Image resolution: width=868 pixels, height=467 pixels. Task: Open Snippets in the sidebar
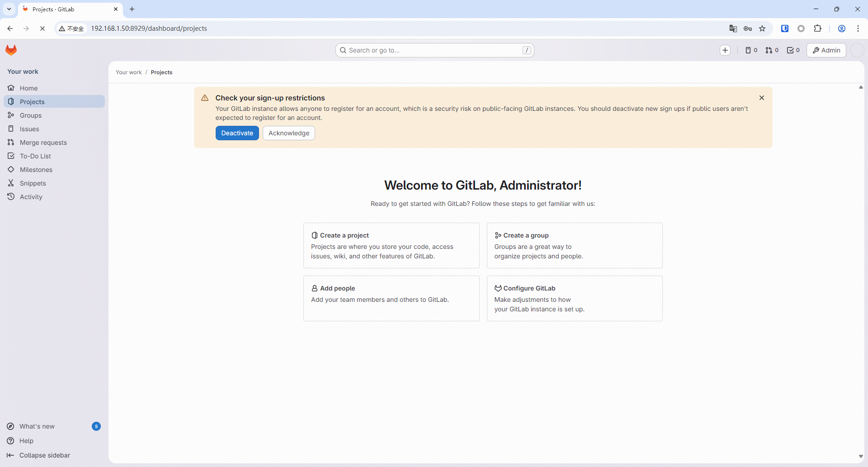(54, 183)
